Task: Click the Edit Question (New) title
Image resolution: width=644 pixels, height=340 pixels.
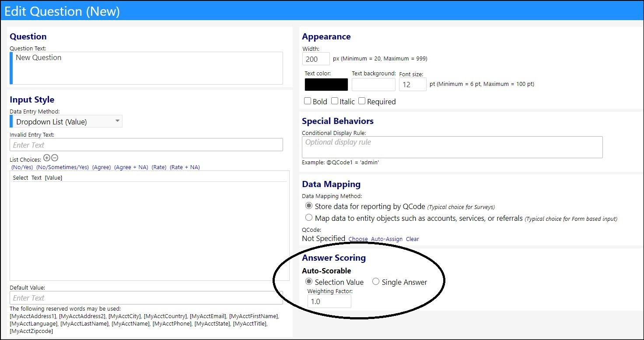Action: (62, 11)
